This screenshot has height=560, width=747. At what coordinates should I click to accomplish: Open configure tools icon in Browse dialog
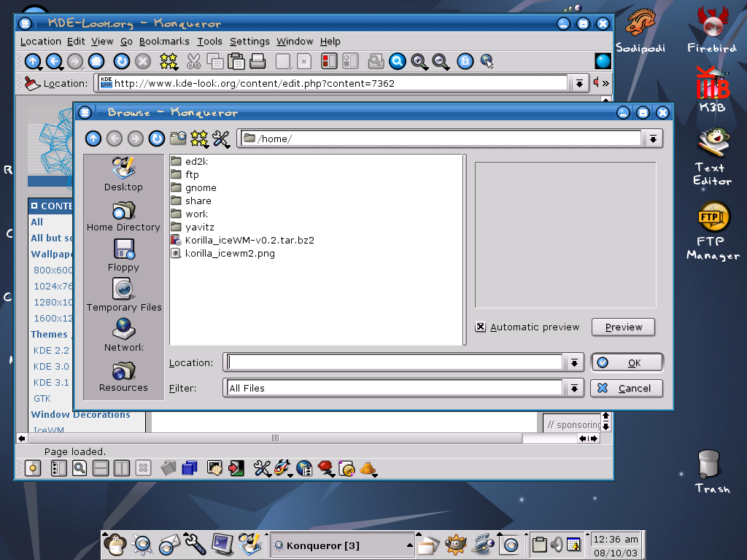[221, 139]
